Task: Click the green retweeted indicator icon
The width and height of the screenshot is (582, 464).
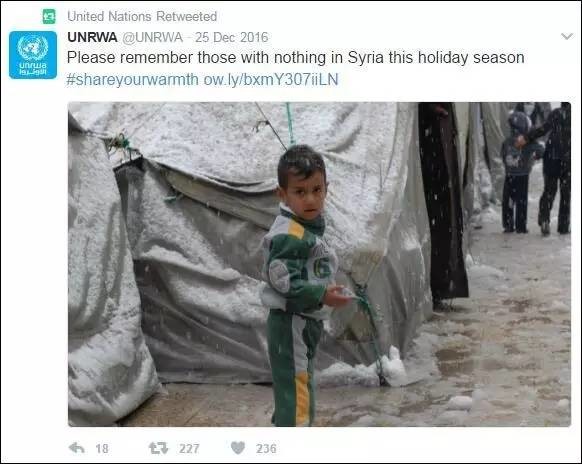Action: 49,16
